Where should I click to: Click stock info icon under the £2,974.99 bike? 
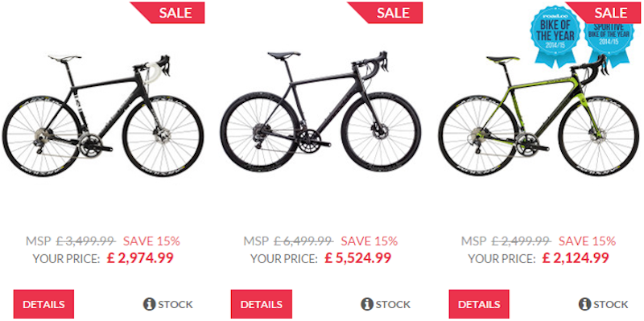point(150,304)
